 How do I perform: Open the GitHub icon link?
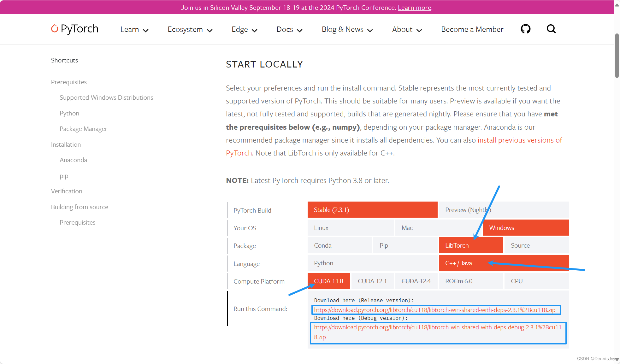525,29
